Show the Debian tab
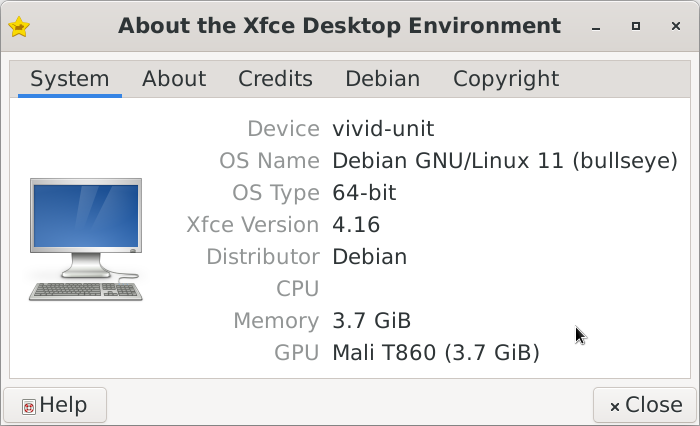 point(382,79)
